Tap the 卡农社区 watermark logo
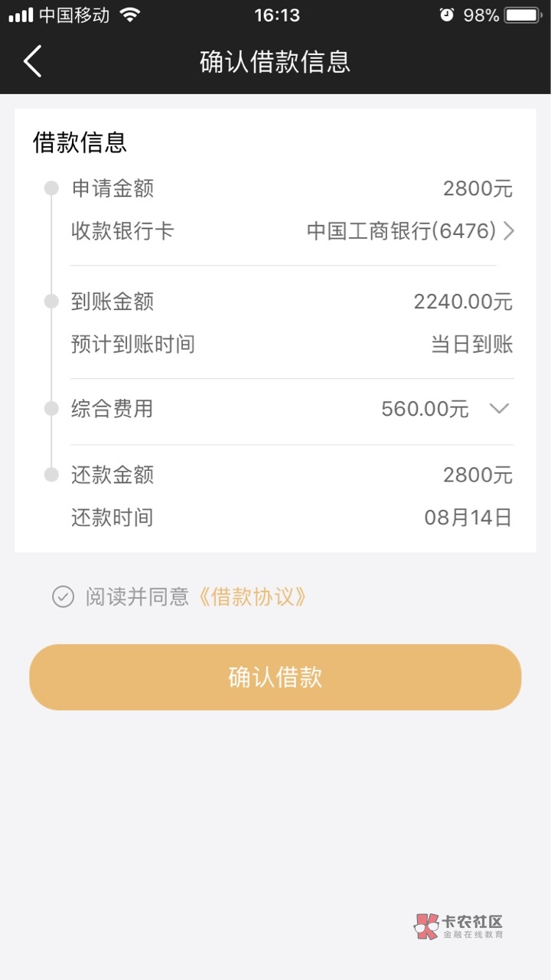The height and width of the screenshot is (980, 551). point(459,926)
